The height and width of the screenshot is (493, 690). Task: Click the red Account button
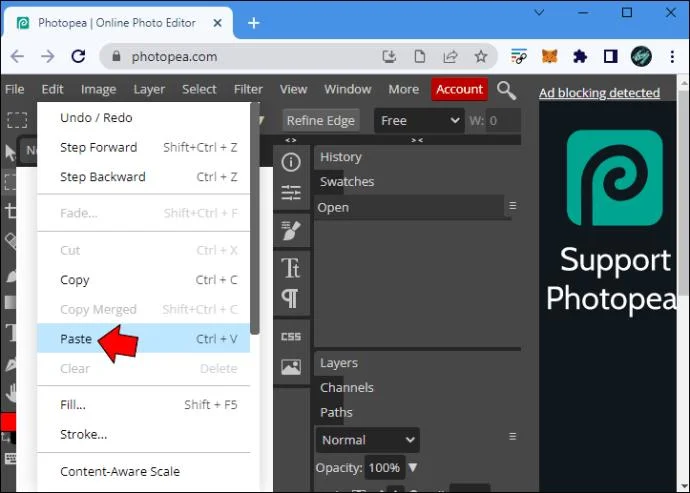pos(459,89)
